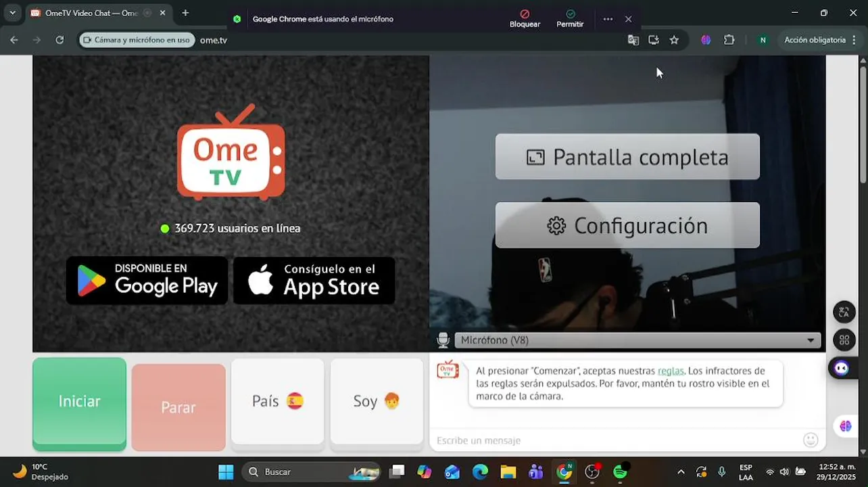Click the microphone tray icon

[722, 471]
